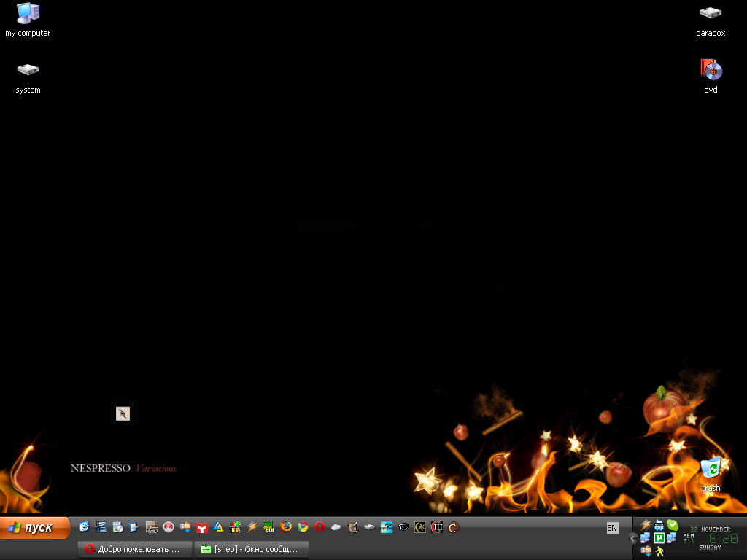
Task: Launch the Quake III icon in quick launch
Action: pyautogui.click(x=437, y=527)
